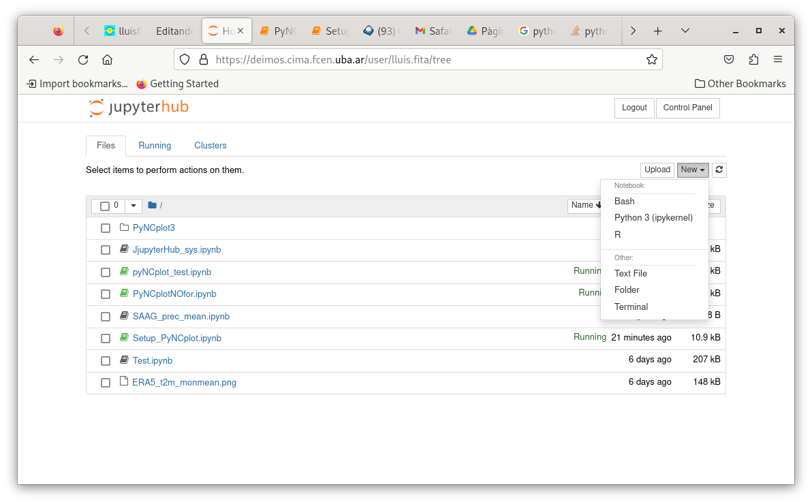This screenshot has width=812, height=504.
Task: Switch to the Running tab
Action: [155, 146]
